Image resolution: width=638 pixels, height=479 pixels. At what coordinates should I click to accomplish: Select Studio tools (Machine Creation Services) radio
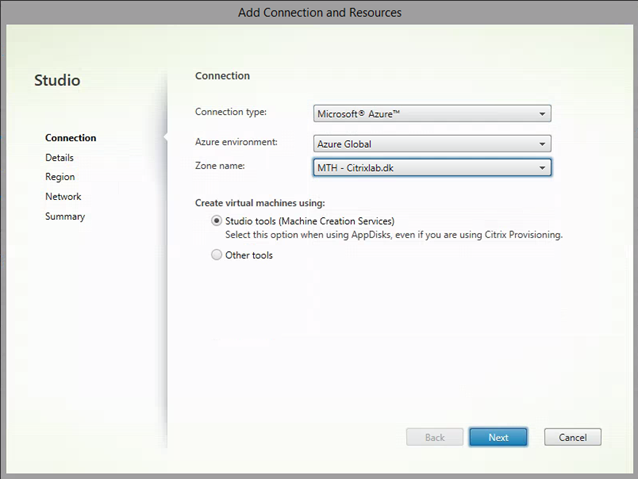point(216,221)
